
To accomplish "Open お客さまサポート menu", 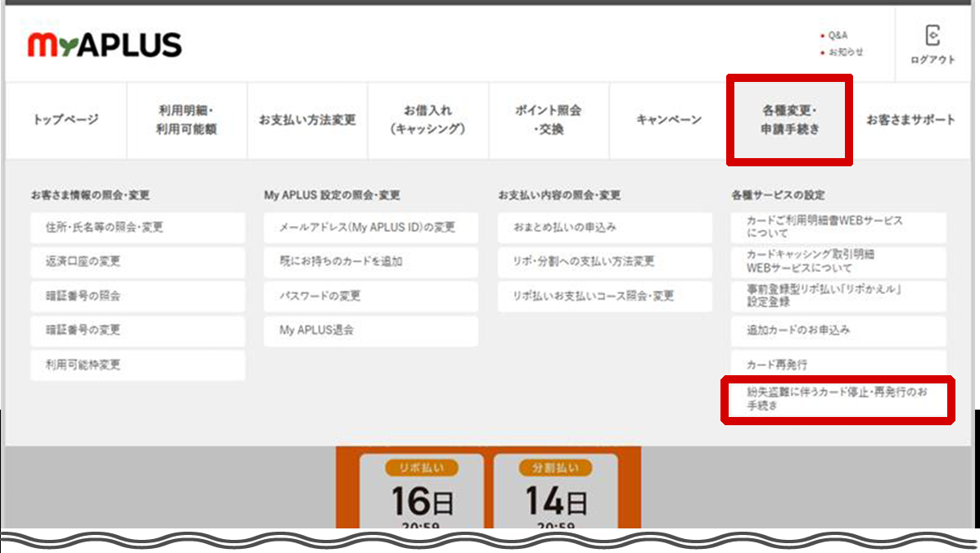I will 910,120.
